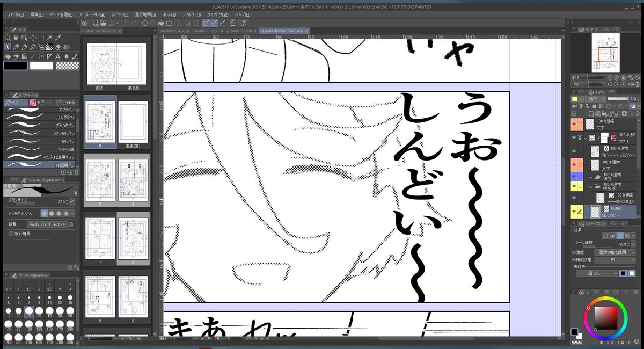The width and height of the screenshot is (644, 349).
Task: Open blending mode 通常 dropdown
Action: [596, 99]
